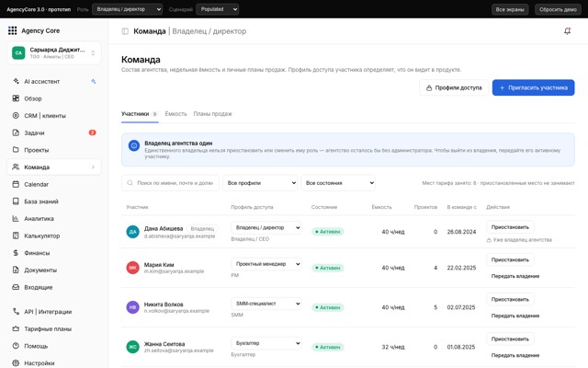Open База знаний book icon
The width and height of the screenshot is (588, 368).
[x=16, y=201]
